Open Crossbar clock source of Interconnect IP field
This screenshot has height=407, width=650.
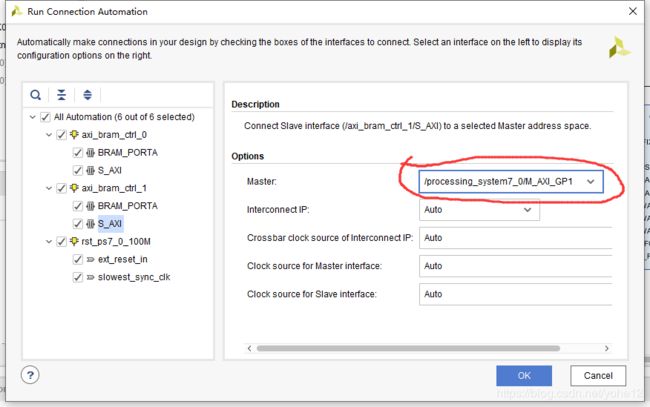coord(515,238)
